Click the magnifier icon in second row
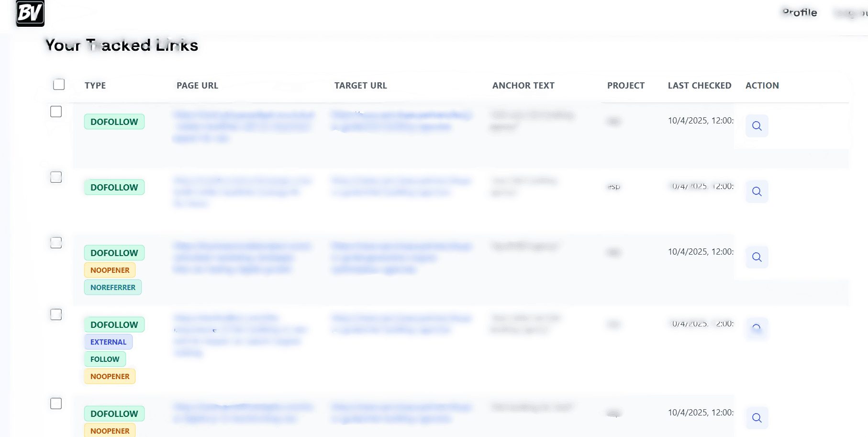This screenshot has width=868, height=437. (757, 191)
